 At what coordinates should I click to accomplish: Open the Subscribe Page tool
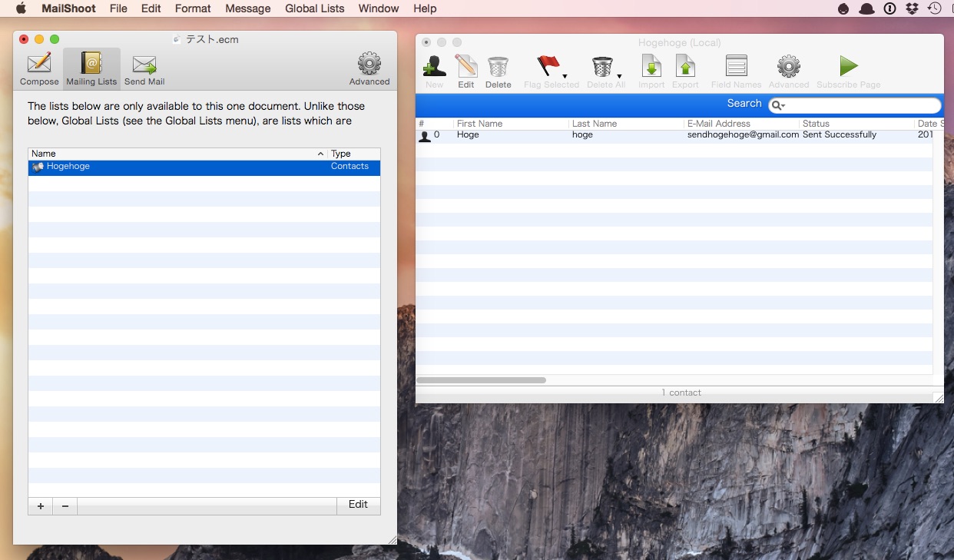click(848, 72)
